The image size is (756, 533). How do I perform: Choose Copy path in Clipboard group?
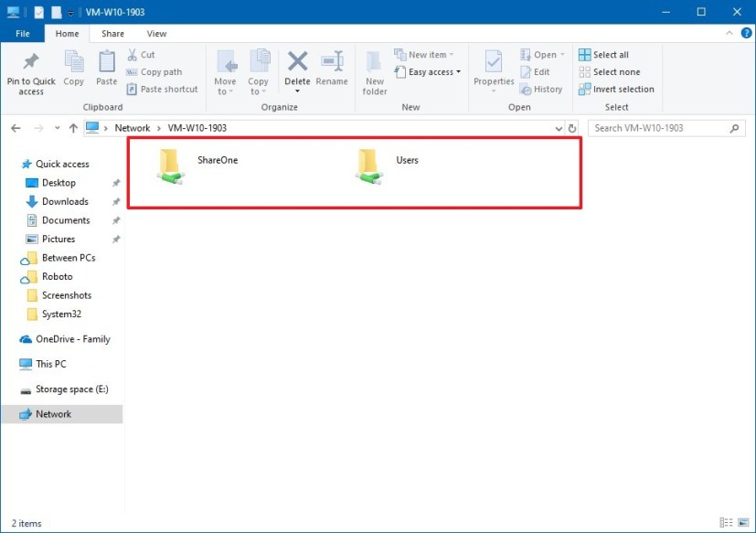pos(154,72)
